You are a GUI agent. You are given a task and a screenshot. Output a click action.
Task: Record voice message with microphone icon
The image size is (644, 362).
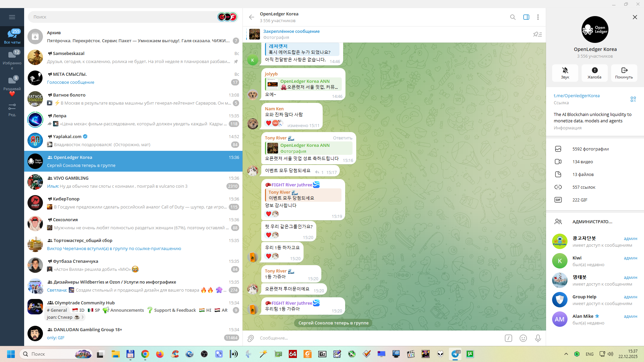point(538,338)
